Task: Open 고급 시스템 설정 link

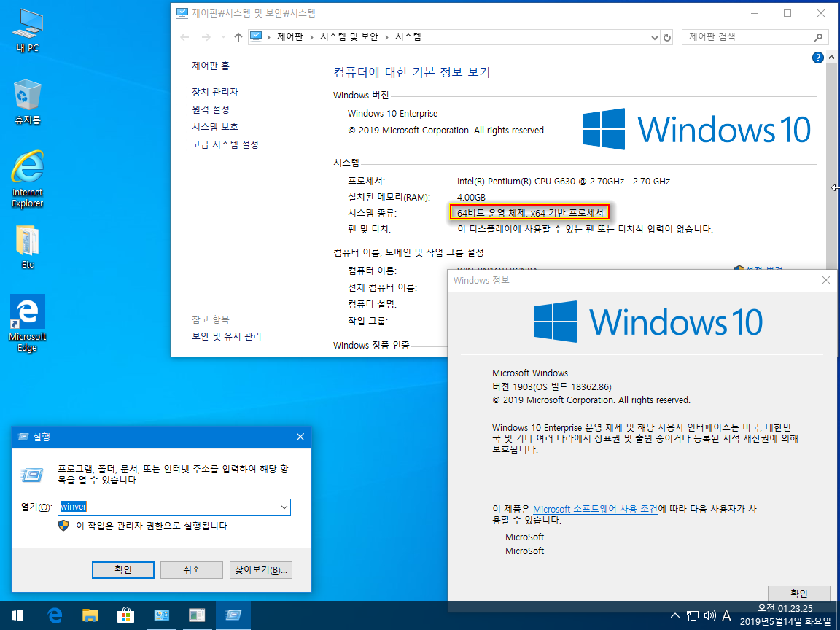Action: (x=225, y=144)
